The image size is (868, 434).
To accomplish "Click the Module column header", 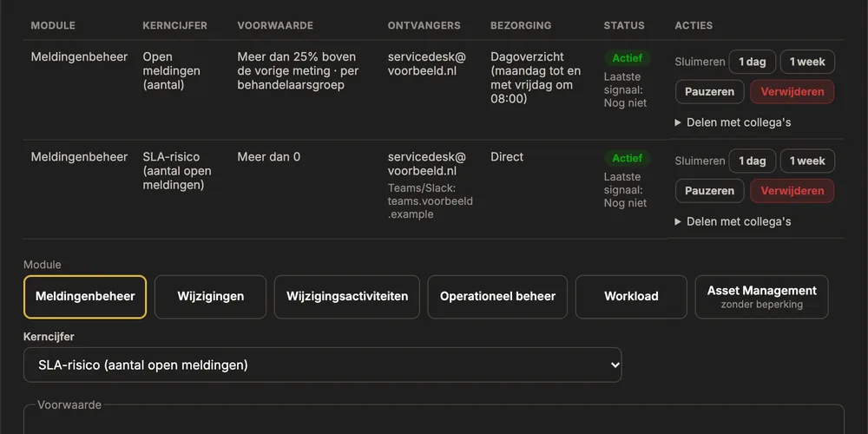I will 53,25.
